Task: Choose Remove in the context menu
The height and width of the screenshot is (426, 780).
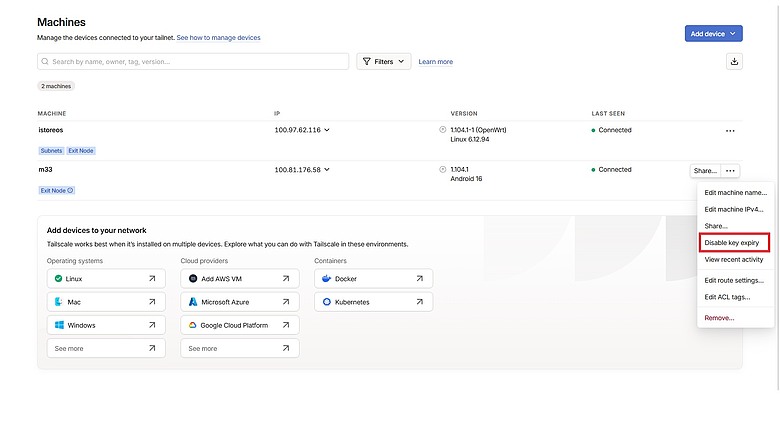Action: [x=735, y=318]
